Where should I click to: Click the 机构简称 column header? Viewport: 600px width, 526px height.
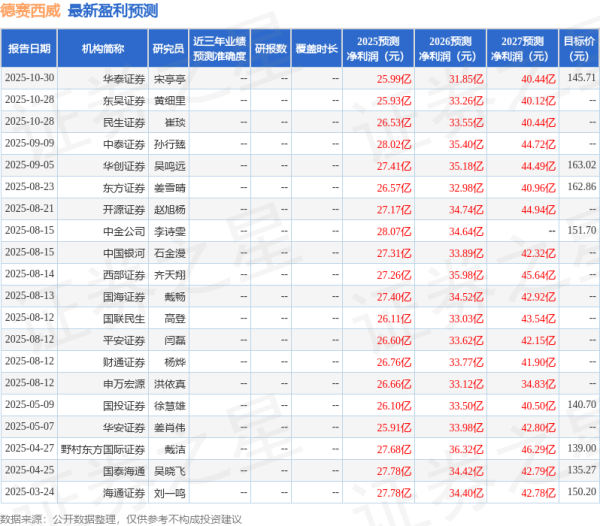pos(103,49)
